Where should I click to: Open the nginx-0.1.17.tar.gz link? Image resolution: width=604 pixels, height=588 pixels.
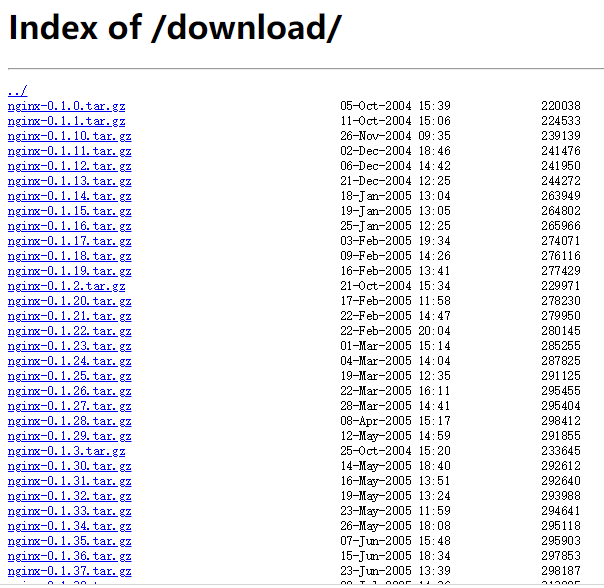69,241
